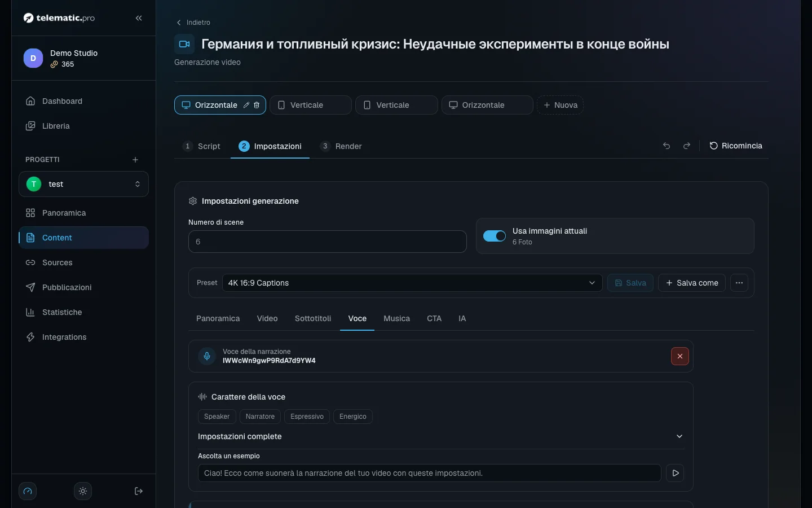Click the pencil icon on Orizzontale tab

pos(246,105)
